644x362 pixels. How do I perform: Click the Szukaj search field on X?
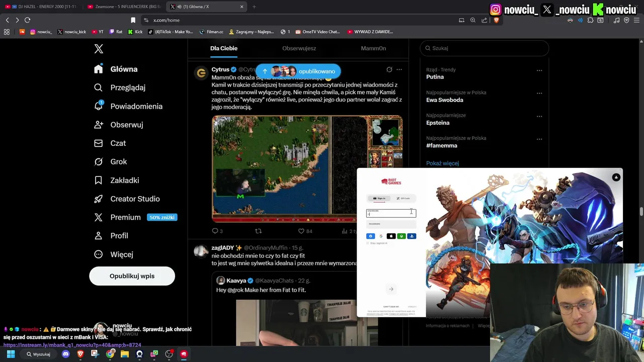tap(485, 48)
